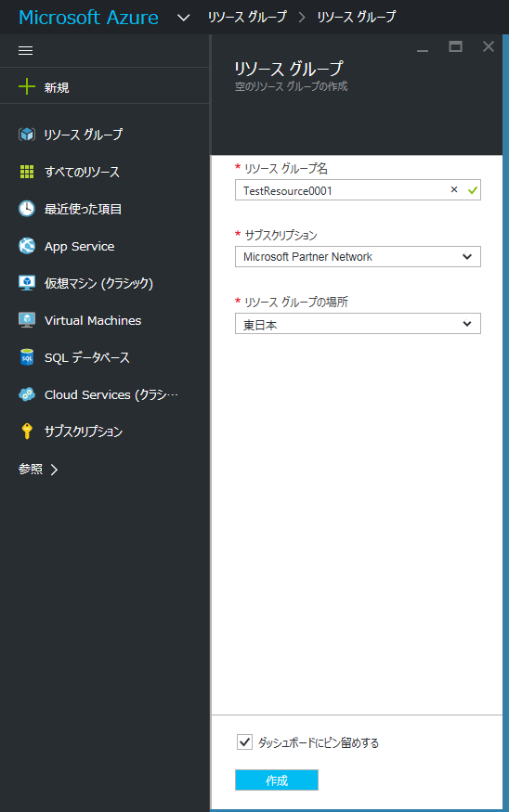This screenshot has width=509, height=812.
Task: Click second リソース グループ breadcrumb
Action: (x=356, y=17)
